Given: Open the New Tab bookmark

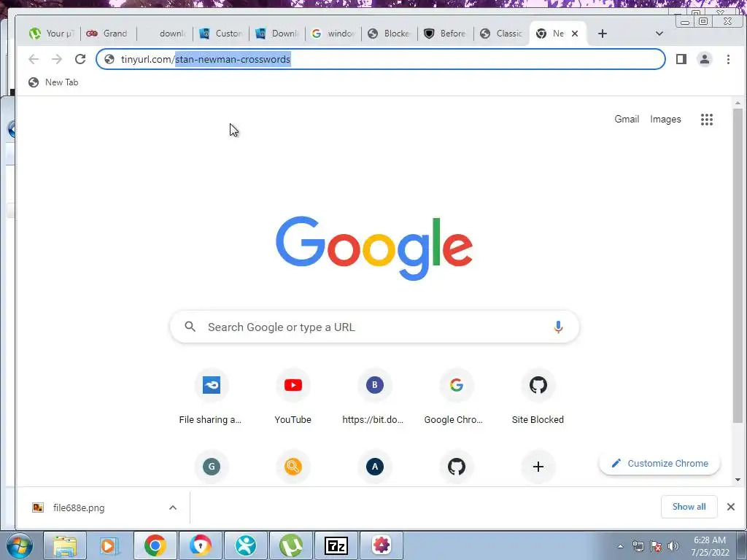Looking at the screenshot, I should pos(53,82).
